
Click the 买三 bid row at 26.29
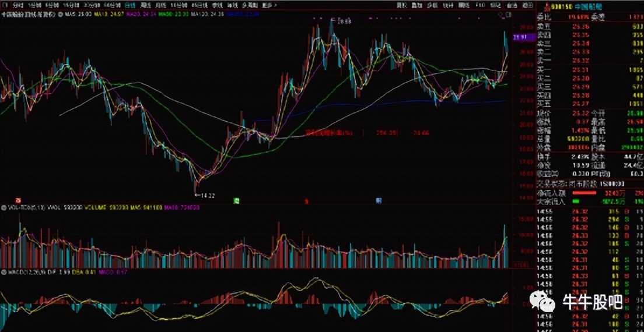(589, 87)
